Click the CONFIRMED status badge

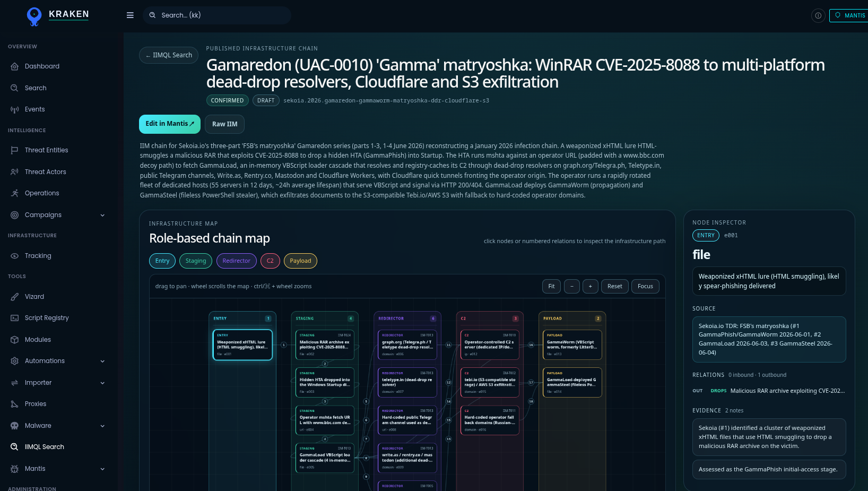(x=227, y=100)
